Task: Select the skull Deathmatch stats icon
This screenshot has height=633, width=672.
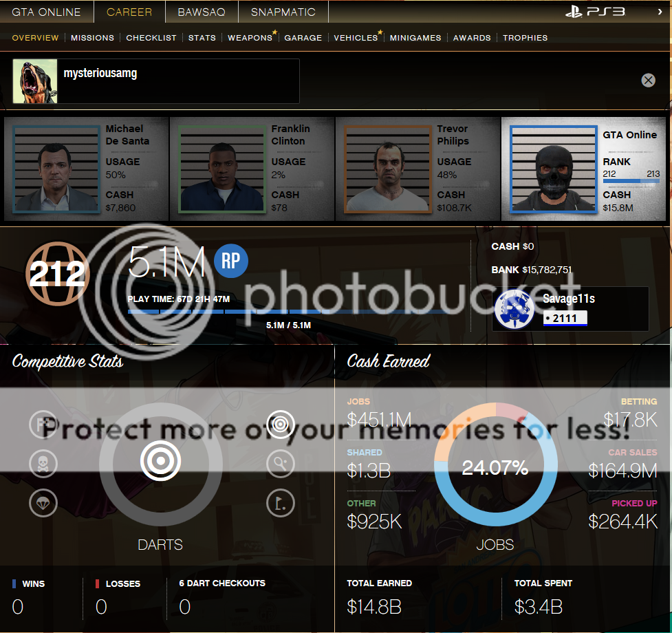Action: (43, 464)
